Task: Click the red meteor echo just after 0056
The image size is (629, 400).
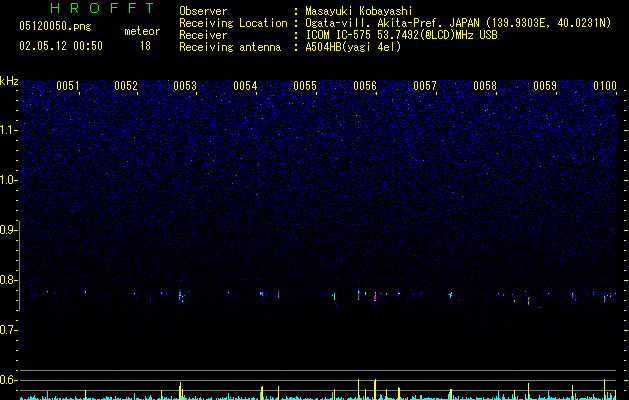Action: click(375, 296)
